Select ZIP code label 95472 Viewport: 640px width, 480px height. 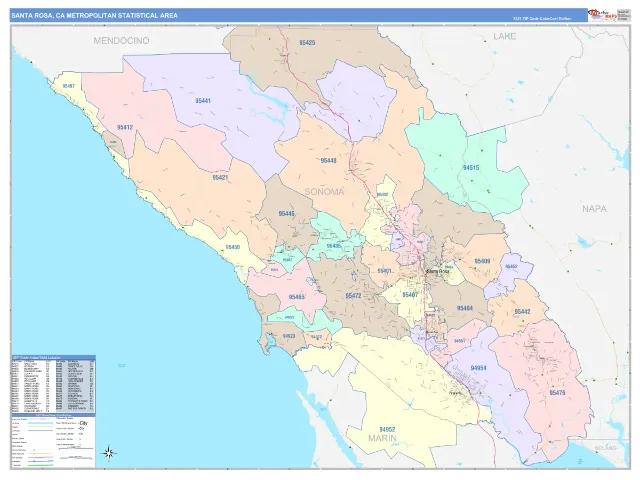[x=353, y=296]
